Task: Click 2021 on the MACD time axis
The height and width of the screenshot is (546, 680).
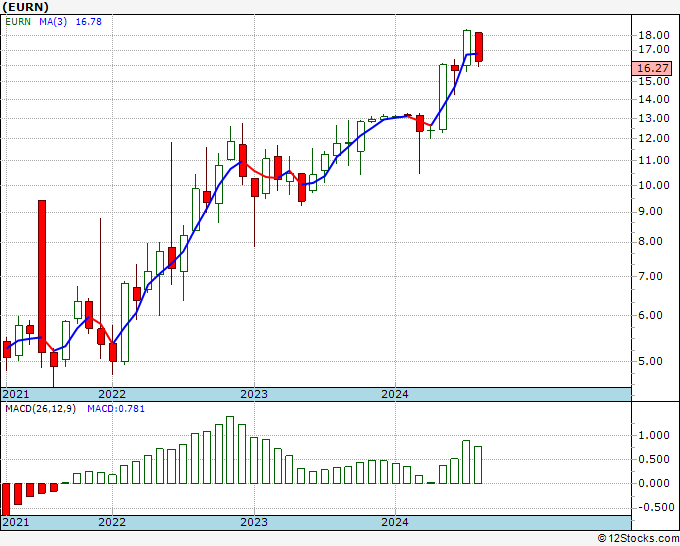Action: coord(16,522)
